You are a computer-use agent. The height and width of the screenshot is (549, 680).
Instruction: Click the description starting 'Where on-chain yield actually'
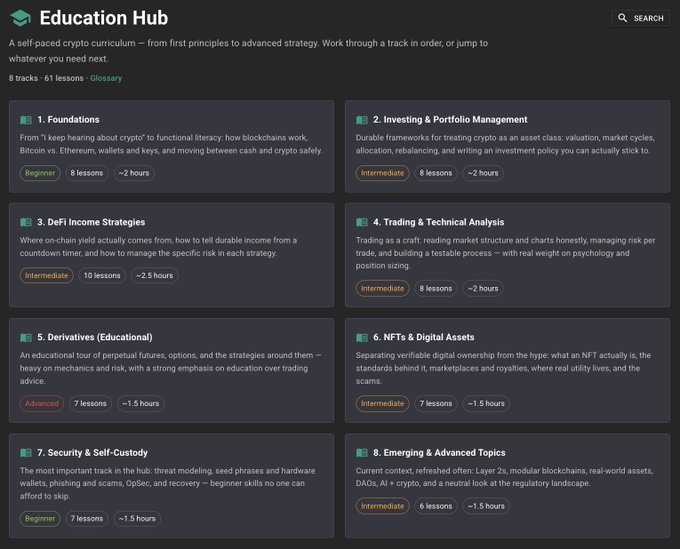(x=158, y=247)
